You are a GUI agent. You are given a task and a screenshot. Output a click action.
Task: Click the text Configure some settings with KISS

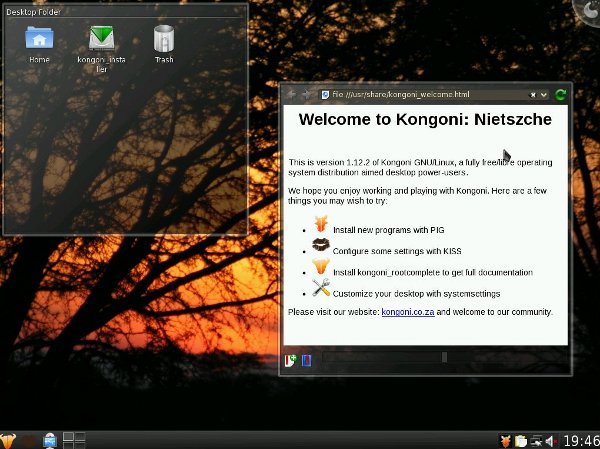tap(397, 251)
